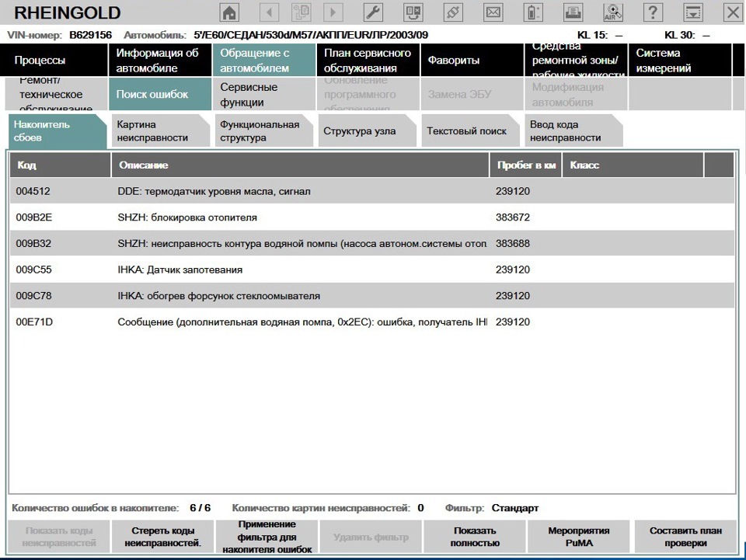Select fault code 009C78

coord(33,296)
